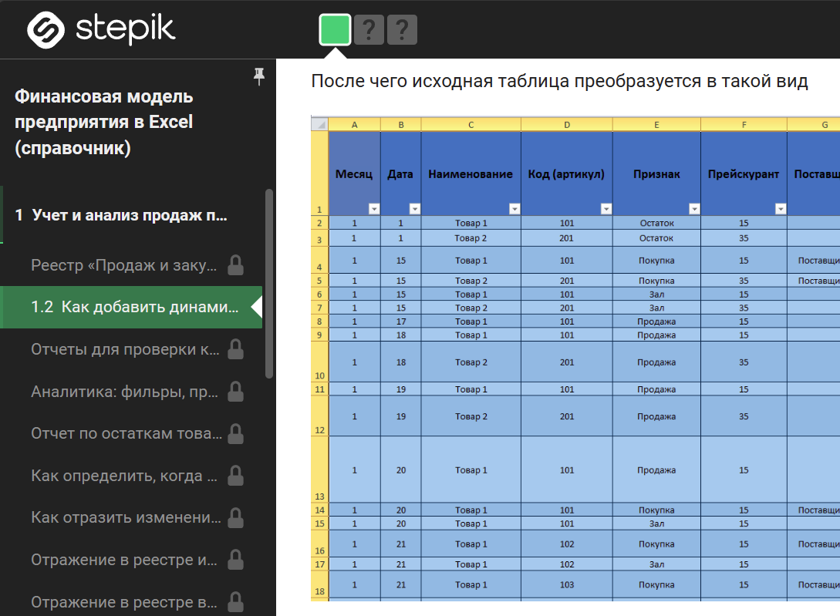Open locked lesson Реестр «Продаж и заку...
Viewport: 840px width, 616px height.
[x=123, y=265]
